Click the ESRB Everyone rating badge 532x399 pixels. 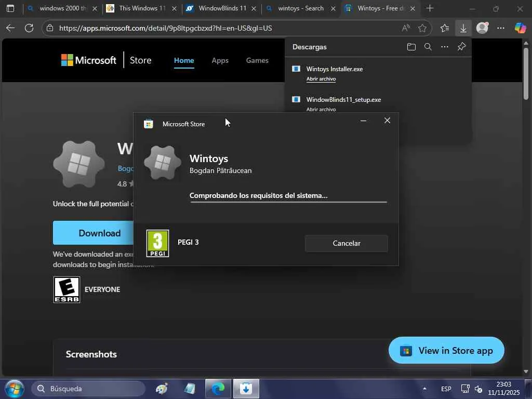pos(67,289)
